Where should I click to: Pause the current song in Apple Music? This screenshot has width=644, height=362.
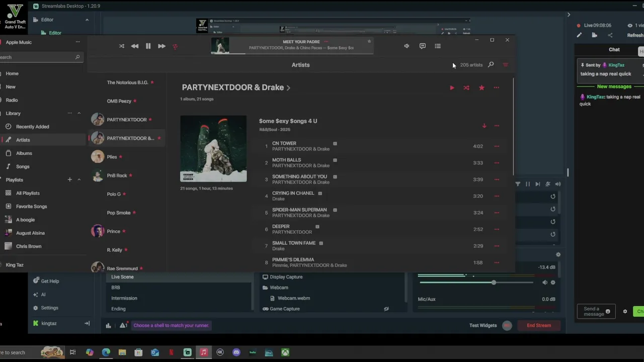(148, 46)
